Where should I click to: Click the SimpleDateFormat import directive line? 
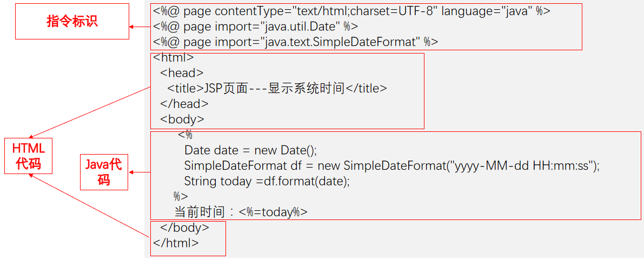295,42
